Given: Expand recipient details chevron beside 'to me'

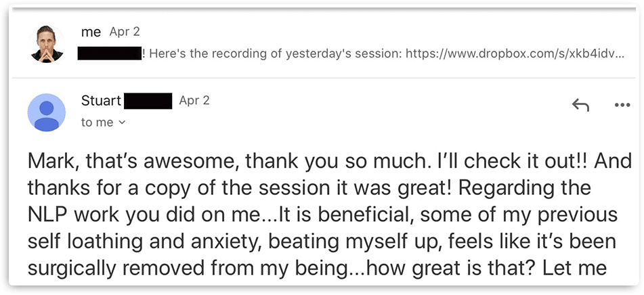Looking at the screenshot, I should point(122,123).
